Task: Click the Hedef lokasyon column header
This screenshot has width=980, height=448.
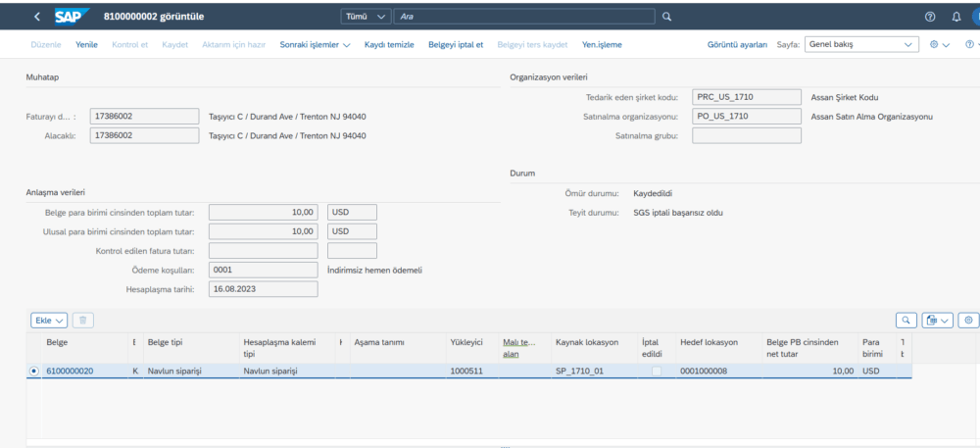Action: (x=718, y=348)
